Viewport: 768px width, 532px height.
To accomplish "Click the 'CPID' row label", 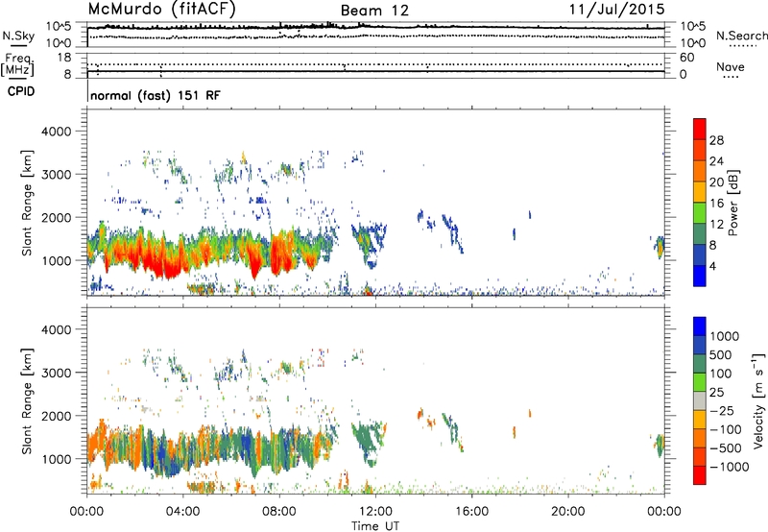I will (x=20, y=91).
